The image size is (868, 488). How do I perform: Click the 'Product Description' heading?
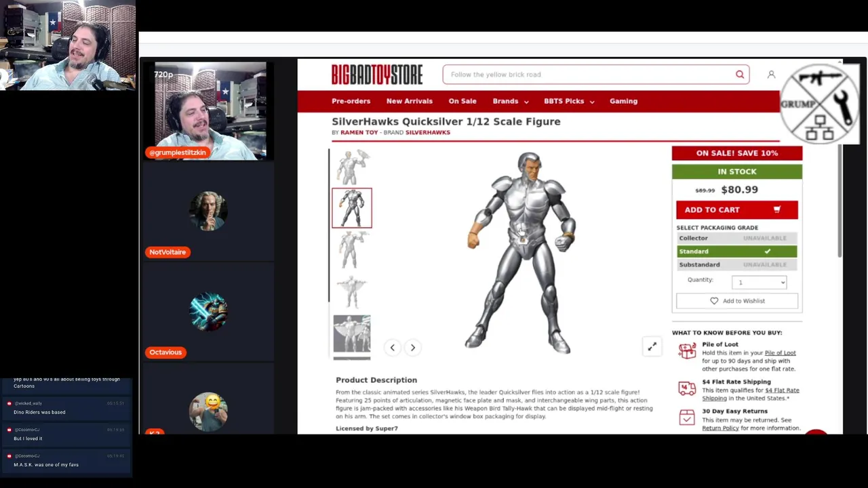point(376,380)
